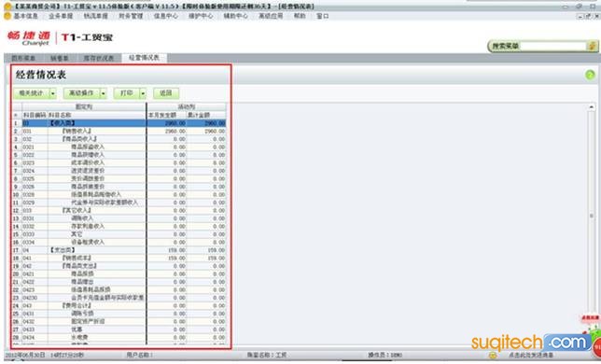Open the 业务单据 menu
Viewport: 601px width, 364px height.
click(61, 16)
